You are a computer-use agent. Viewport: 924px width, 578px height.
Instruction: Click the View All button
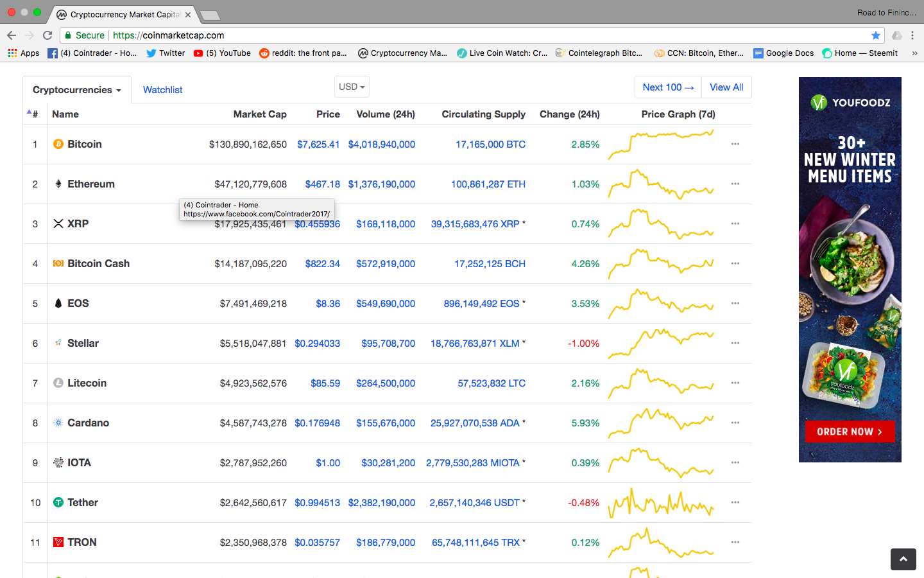click(x=726, y=87)
